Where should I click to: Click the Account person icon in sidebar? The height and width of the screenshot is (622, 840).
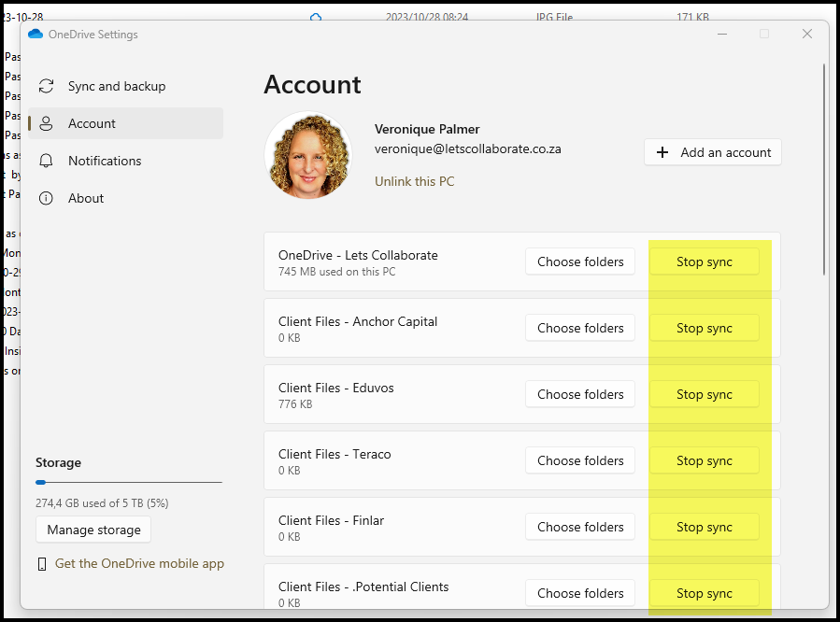point(46,123)
